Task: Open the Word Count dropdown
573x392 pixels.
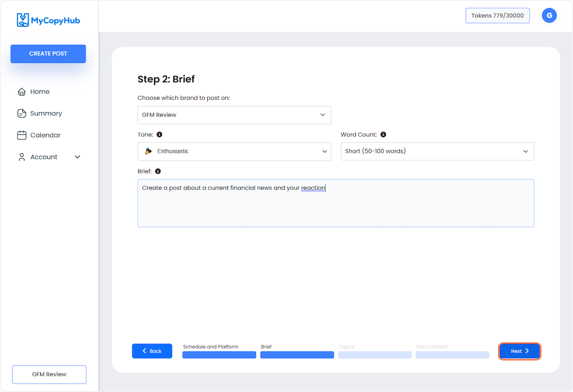Action: pos(437,151)
